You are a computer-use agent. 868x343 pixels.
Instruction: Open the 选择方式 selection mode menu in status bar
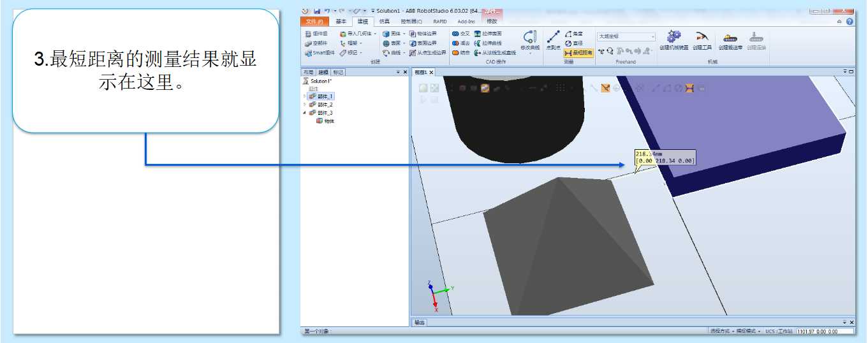click(x=722, y=332)
